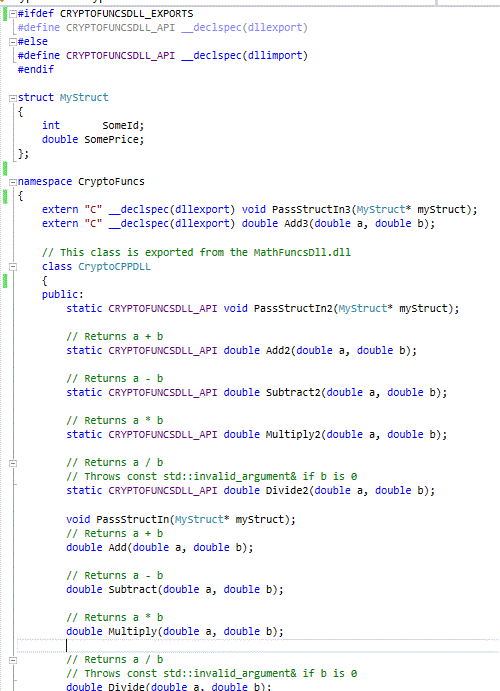Click the Add3 function name
The width and height of the screenshot is (500, 691).
[296, 223]
